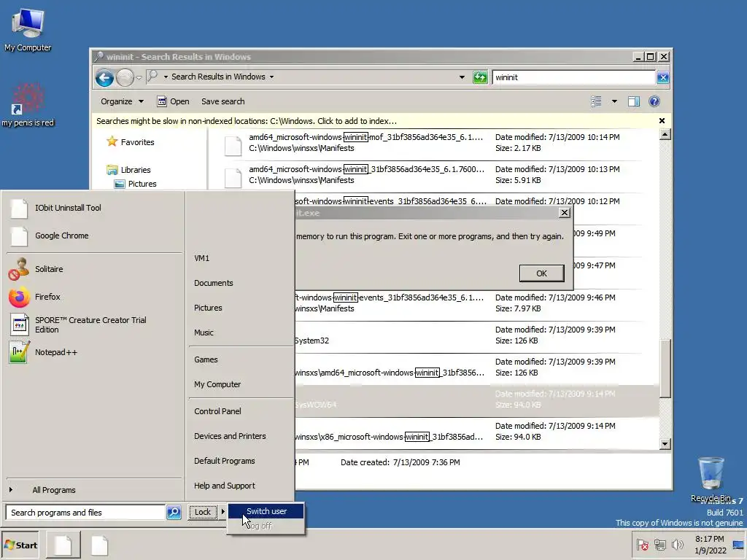Click Save search in the toolbar

[223, 101]
